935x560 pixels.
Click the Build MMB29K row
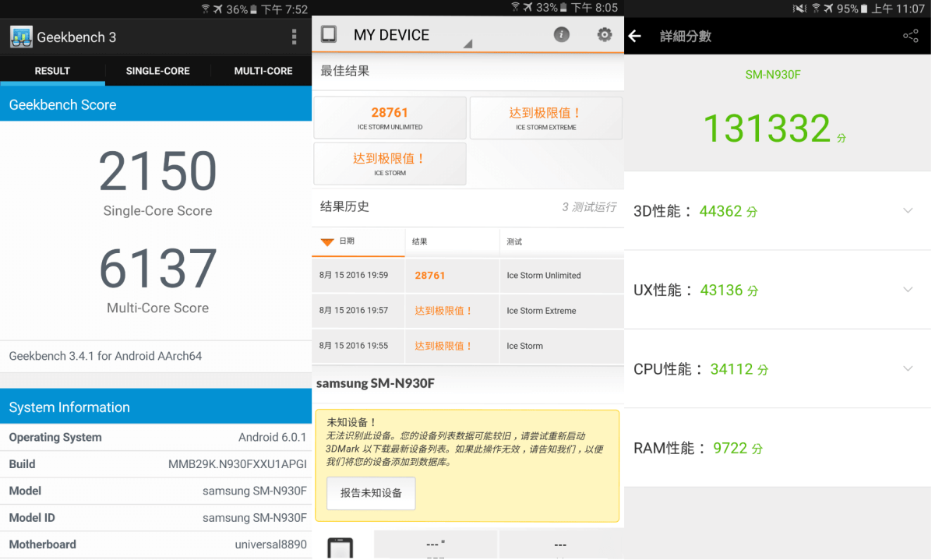coord(156,464)
